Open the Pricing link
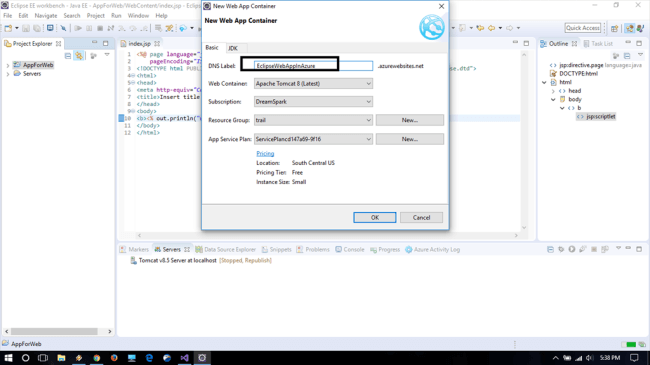 point(265,153)
